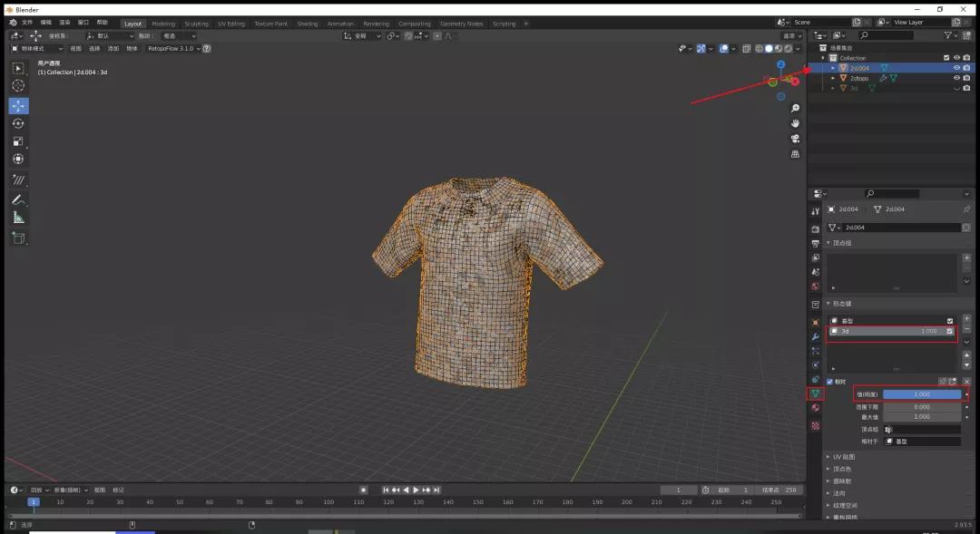Enable the snap magnet icon in the header
This screenshot has height=534, width=980.
coord(389,34)
